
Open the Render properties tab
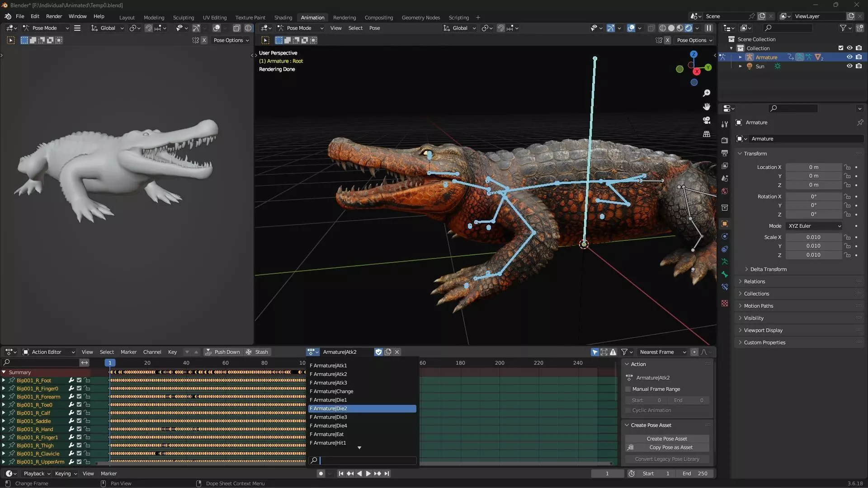[725, 141]
